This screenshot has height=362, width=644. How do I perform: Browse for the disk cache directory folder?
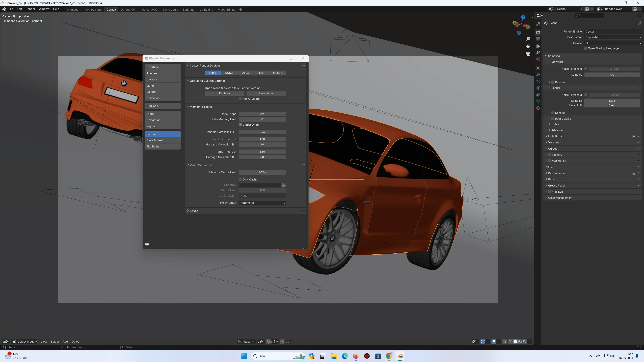click(x=283, y=185)
